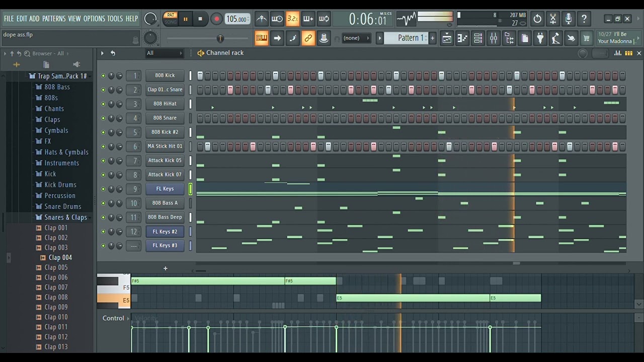
Task: Open help with question mark icon
Action: [x=584, y=19]
